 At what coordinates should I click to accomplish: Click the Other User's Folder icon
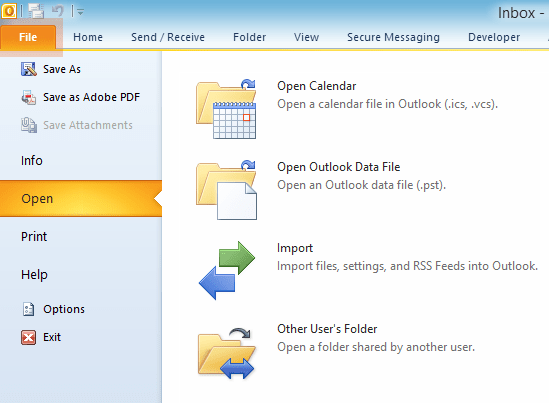(x=227, y=353)
